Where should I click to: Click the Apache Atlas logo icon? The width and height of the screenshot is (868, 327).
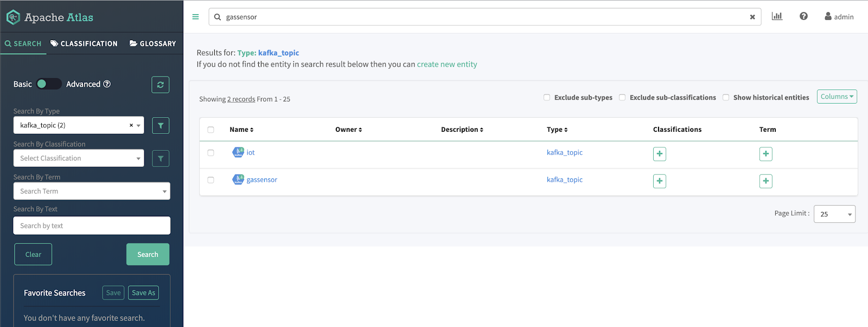tap(13, 17)
